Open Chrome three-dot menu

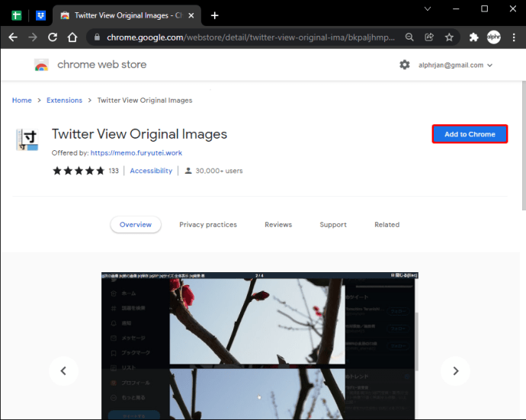coord(514,37)
